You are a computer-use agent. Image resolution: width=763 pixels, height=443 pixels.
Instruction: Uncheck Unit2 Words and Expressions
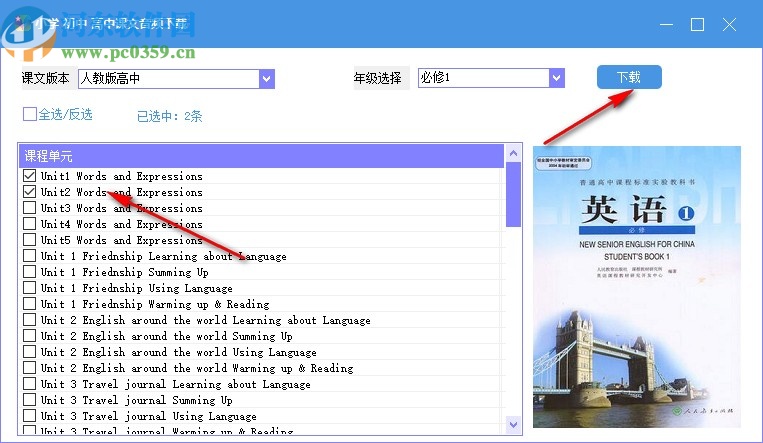30,191
